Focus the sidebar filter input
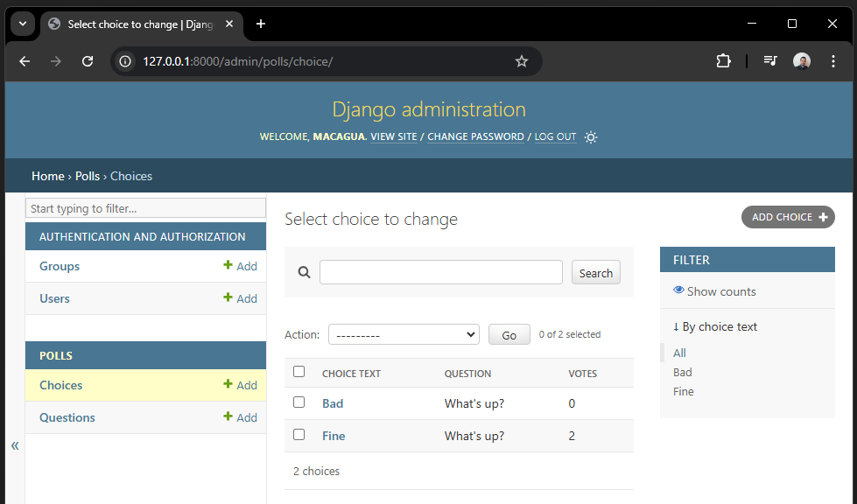The width and height of the screenshot is (857, 504). 145,208
